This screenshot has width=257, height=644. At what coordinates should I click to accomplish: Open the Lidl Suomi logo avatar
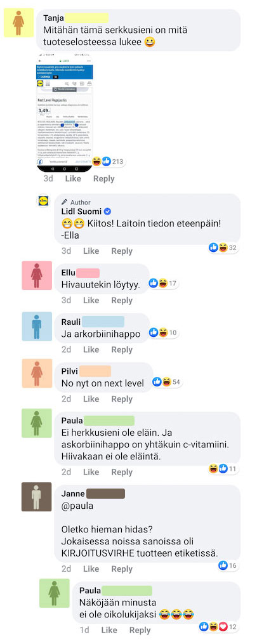[x=44, y=200]
